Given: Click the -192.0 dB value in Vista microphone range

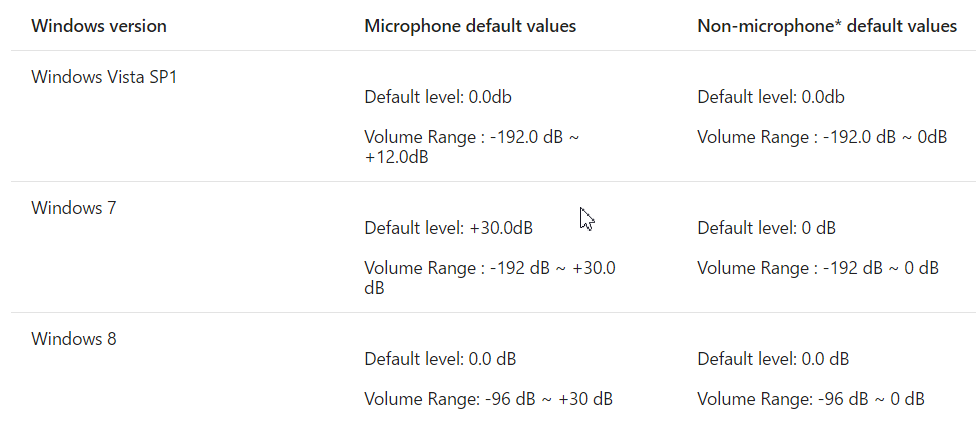Looking at the screenshot, I should point(527,137).
